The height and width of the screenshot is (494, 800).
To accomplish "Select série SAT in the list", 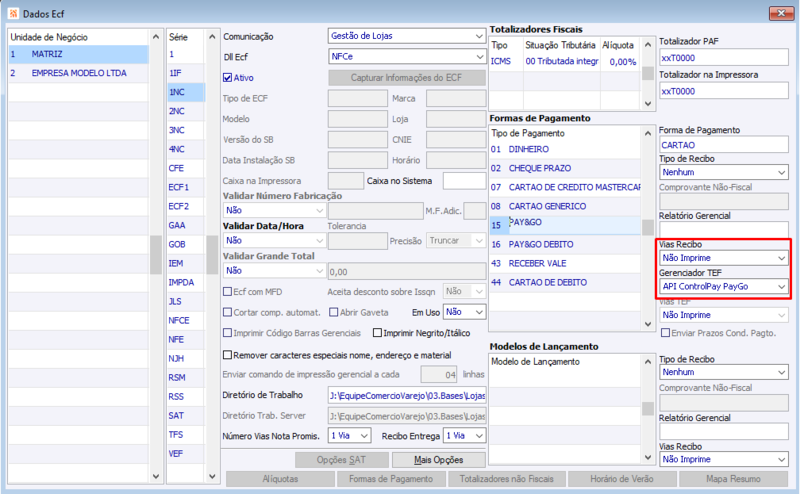I will (x=186, y=415).
